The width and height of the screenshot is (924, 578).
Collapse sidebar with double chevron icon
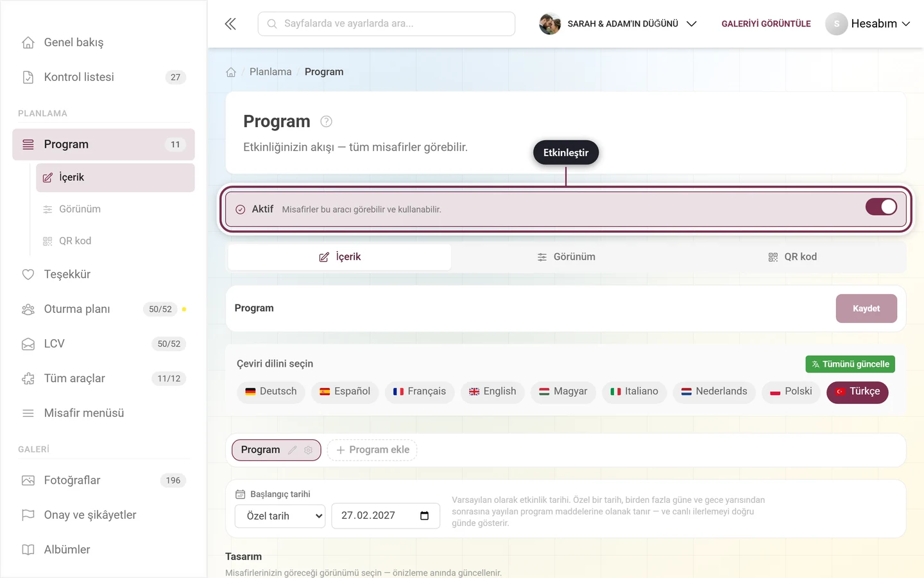click(x=230, y=24)
